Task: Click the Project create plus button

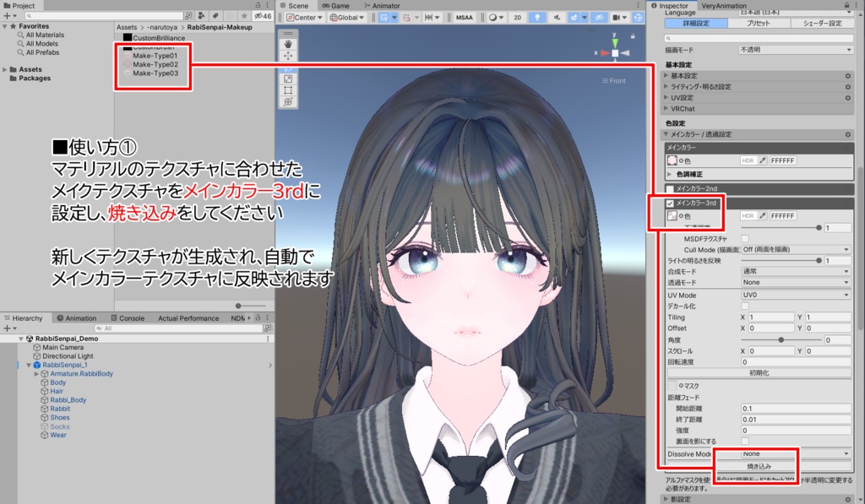Action: point(10,16)
